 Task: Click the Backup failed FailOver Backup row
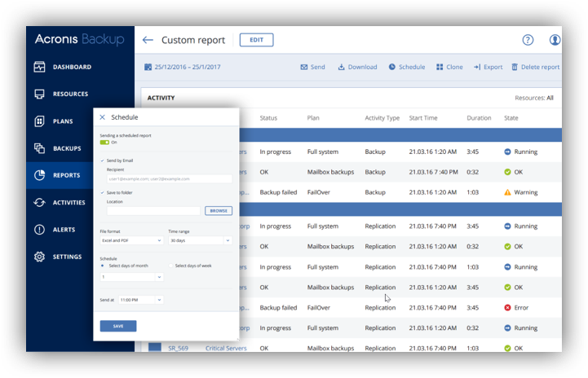pyautogui.click(x=400, y=192)
